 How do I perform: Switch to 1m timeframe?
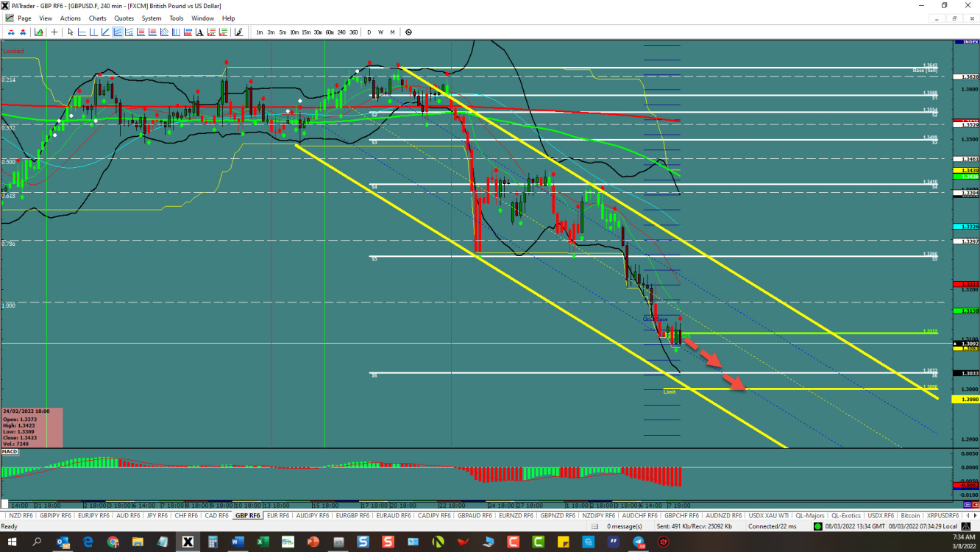click(260, 32)
